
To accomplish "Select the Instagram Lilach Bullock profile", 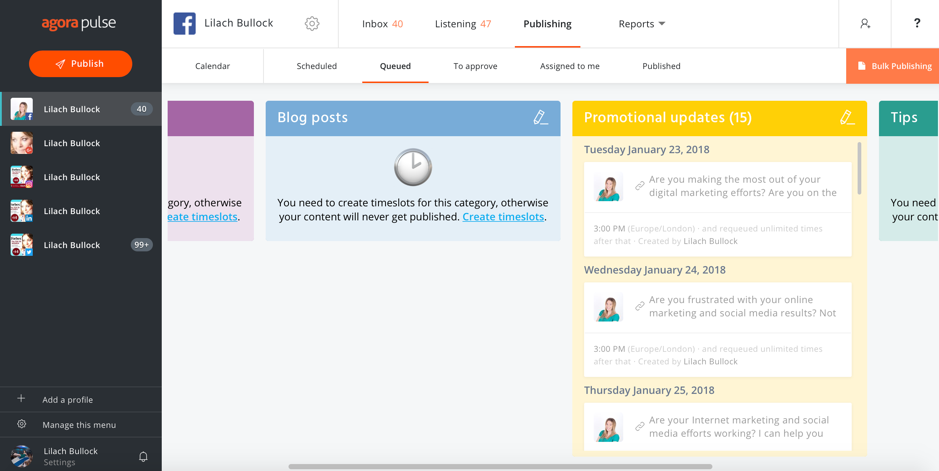I will pos(81,177).
